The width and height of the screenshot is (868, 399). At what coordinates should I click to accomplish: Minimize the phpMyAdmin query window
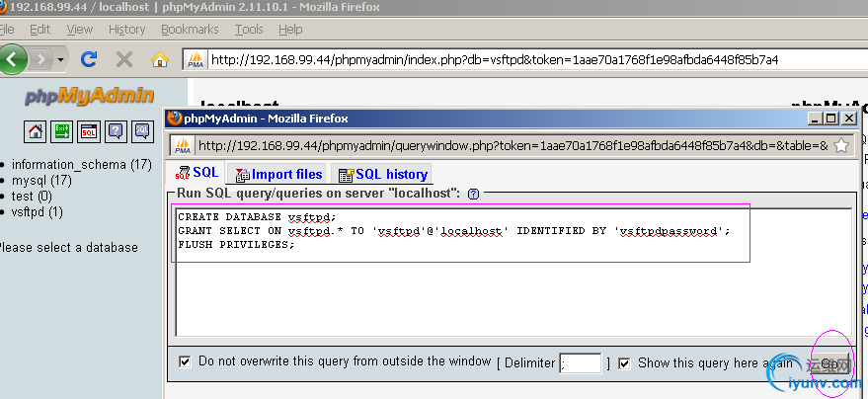[x=815, y=119]
